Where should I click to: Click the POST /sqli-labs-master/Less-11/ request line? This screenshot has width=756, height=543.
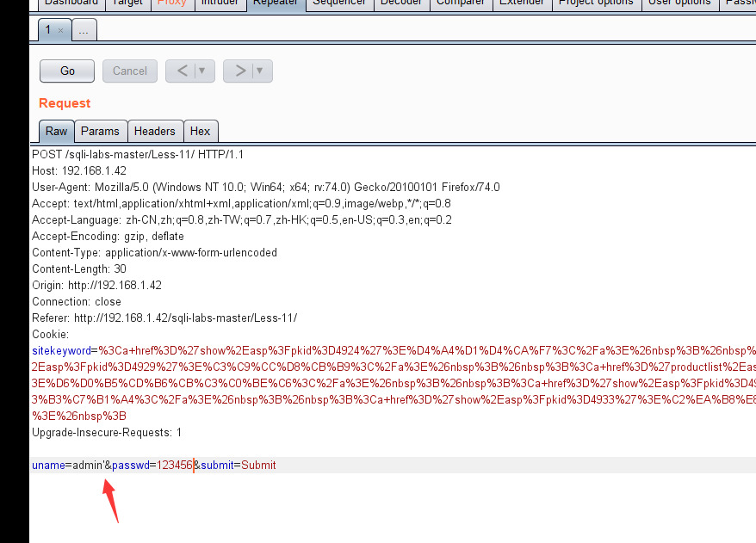point(138,155)
